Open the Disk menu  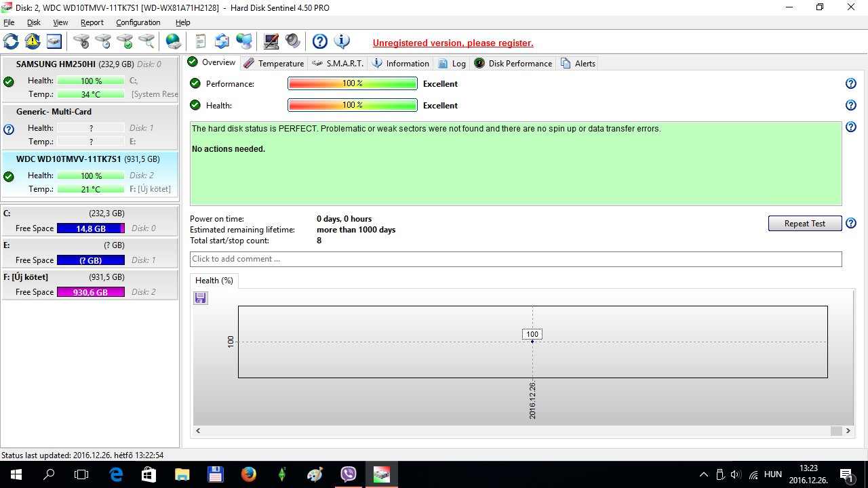tap(34, 22)
